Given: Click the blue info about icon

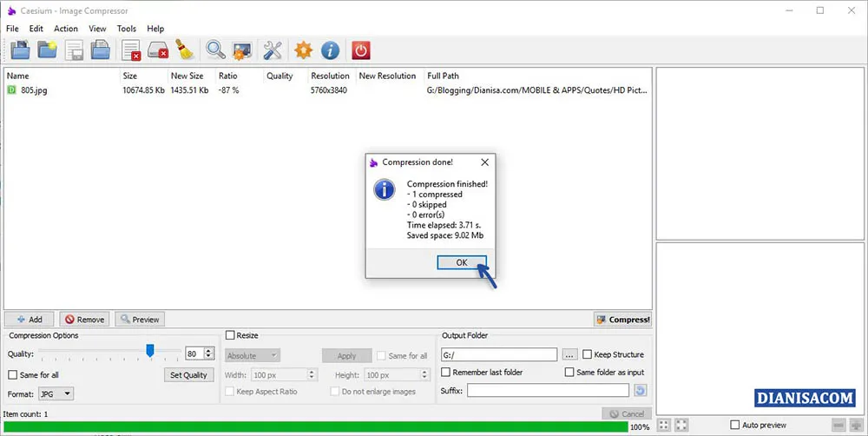Looking at the screenshot, I should [330, 50].
